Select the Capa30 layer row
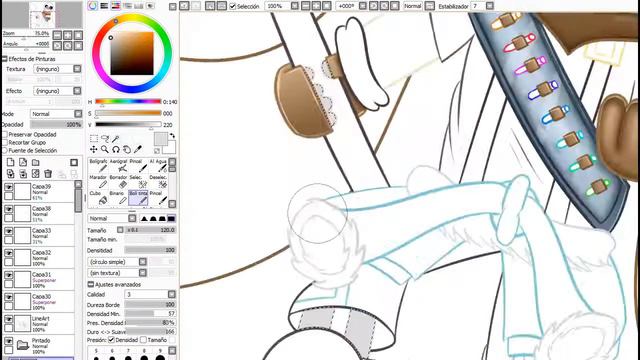This screenshot has height=360, width=640. pyautogui.click(x=39, y=302)
